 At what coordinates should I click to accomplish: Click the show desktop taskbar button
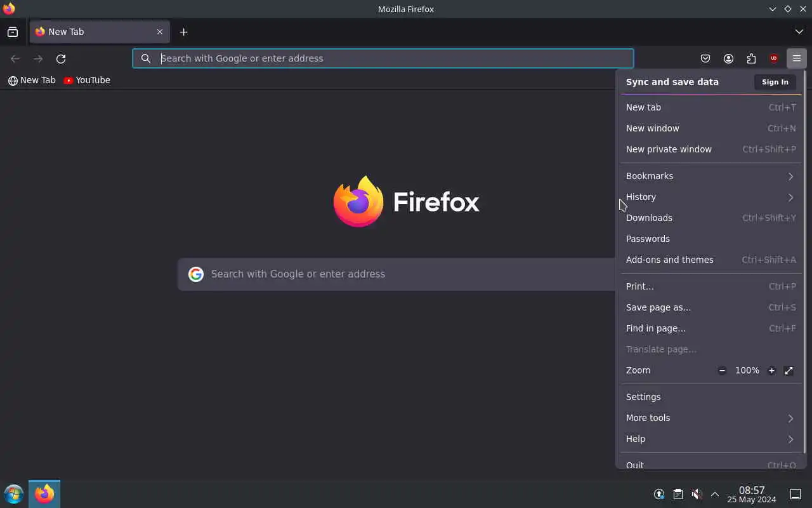click(796, 494)
